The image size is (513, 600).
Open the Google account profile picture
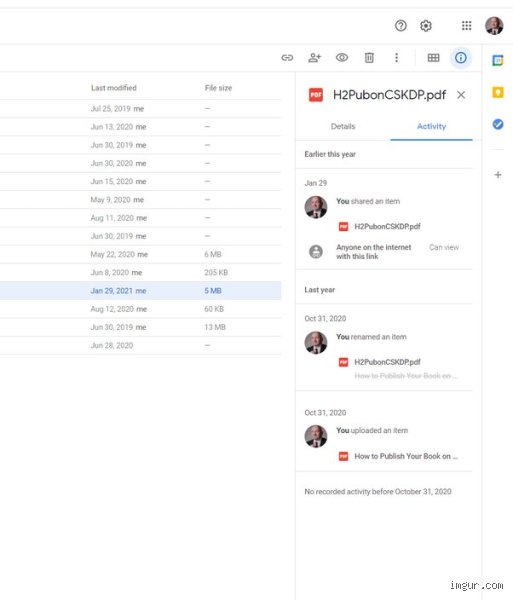[x=494, y=26]
